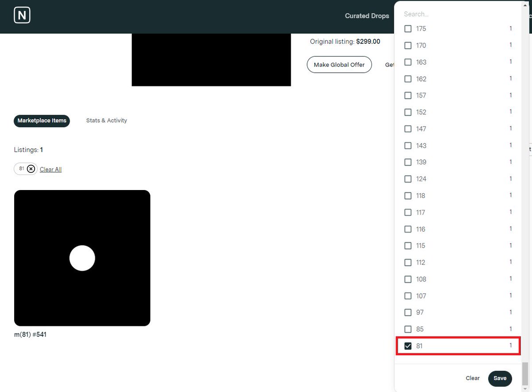Uncheck the 81 filter option
The image size is (532, 392).
point(408,346)
